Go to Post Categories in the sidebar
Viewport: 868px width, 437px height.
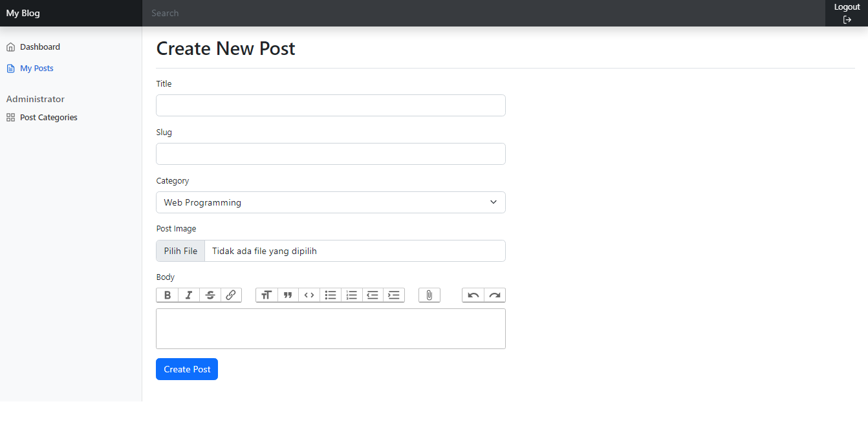(x=49, y=118)
